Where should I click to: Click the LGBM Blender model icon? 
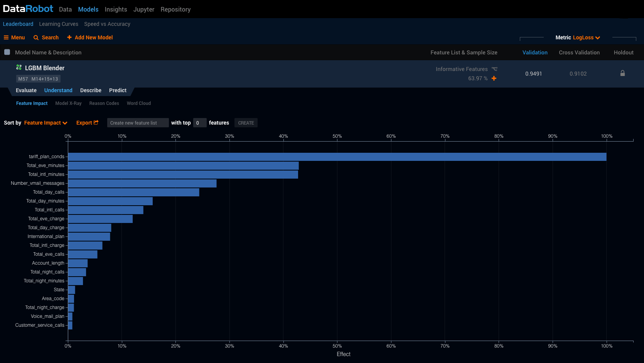[x=19, y=68]
